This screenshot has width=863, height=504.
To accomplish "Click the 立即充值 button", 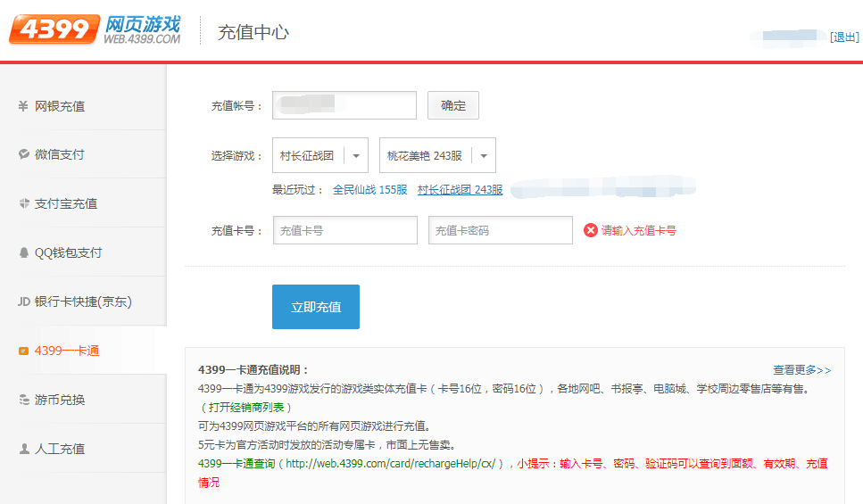I will [x=316, y=307].
